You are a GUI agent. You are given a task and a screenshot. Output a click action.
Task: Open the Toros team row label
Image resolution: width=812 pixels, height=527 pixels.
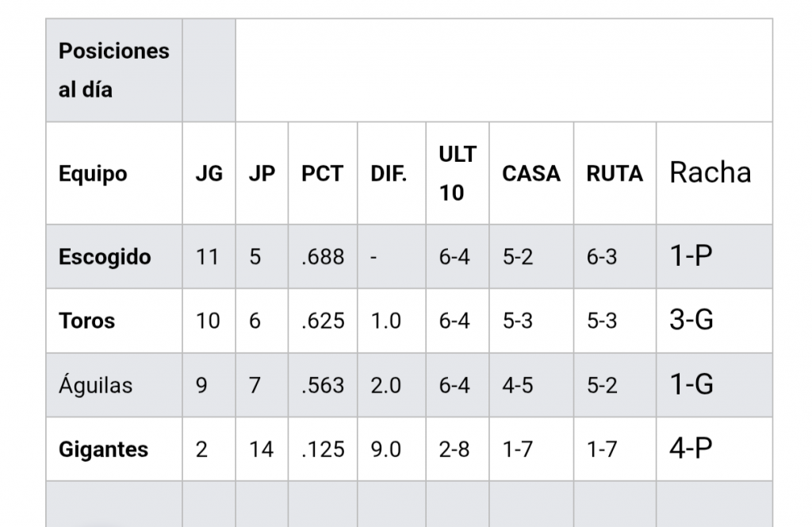(86, 321)
